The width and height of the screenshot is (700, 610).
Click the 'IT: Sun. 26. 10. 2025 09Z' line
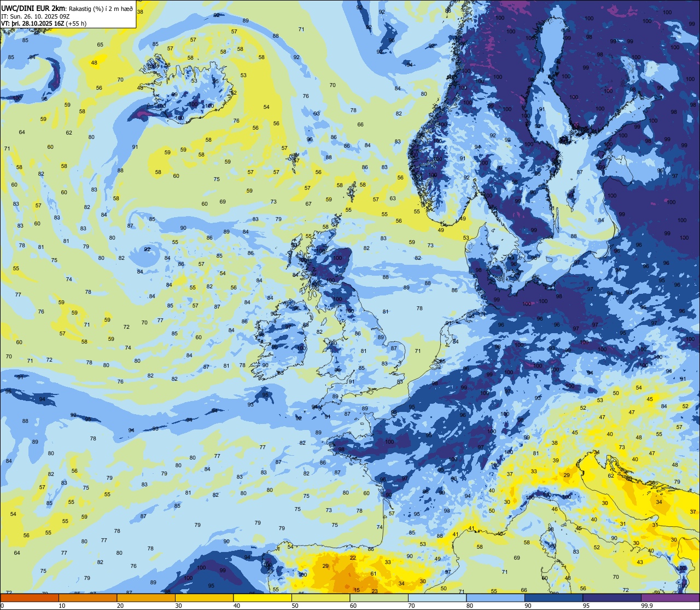point(34,16)
